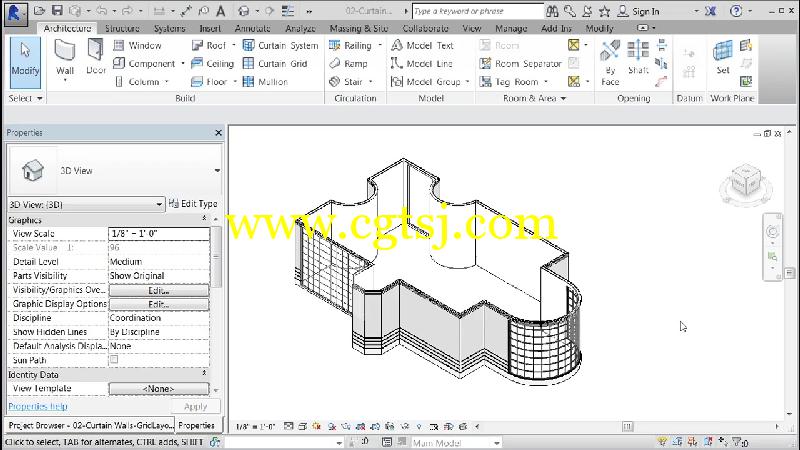Collapse the Graphics section expander
This screenshot has height=450, width=800.
click(204, 218)
